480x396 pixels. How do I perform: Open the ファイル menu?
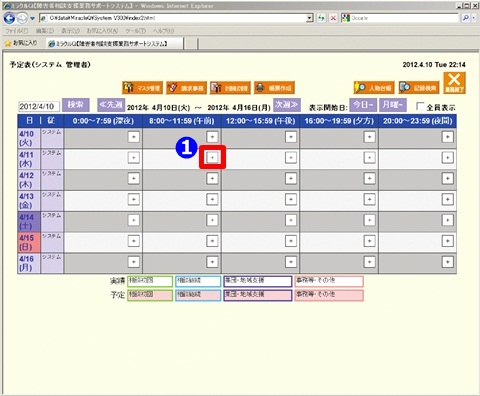click(x=17, y=31)
